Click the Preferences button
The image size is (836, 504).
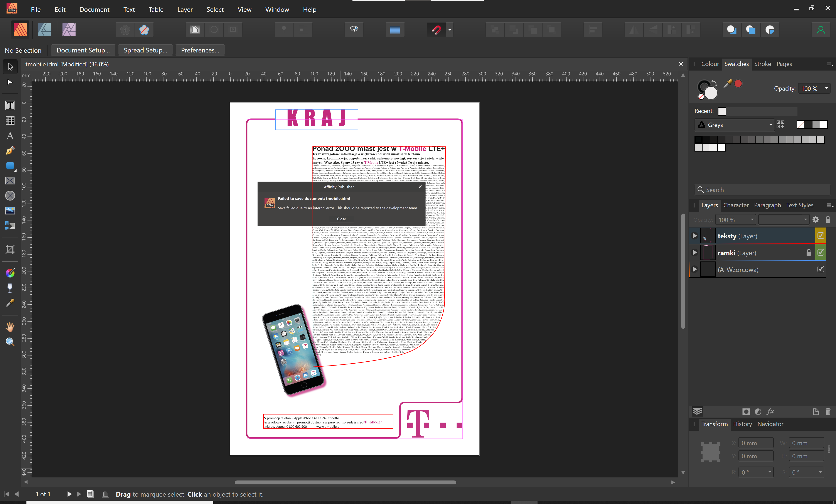pos(200,50)
